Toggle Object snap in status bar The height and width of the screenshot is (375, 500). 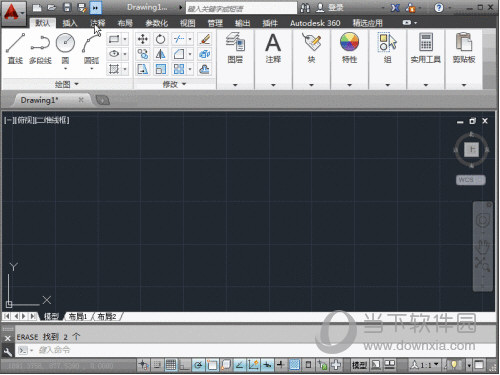[212, 365]
